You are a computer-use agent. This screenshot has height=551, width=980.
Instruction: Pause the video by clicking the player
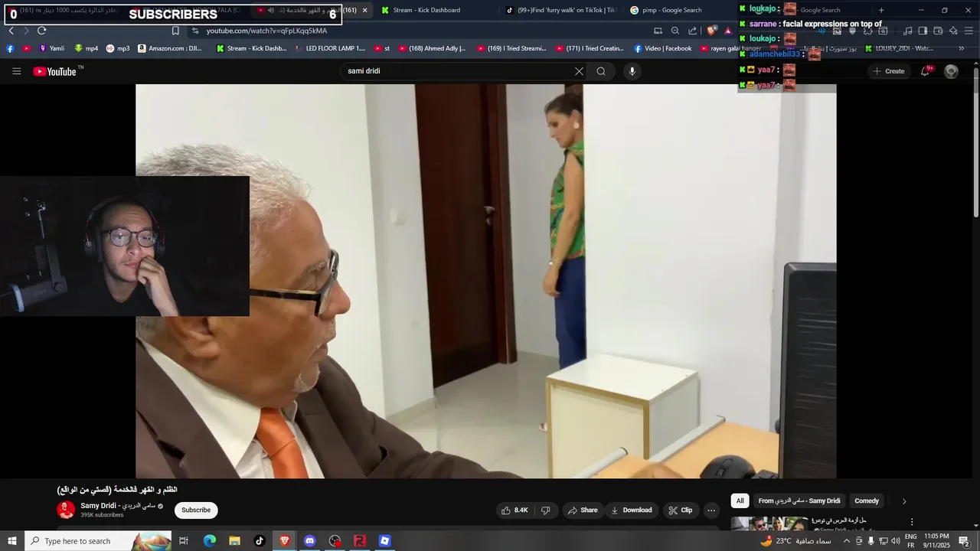(485, 281)
